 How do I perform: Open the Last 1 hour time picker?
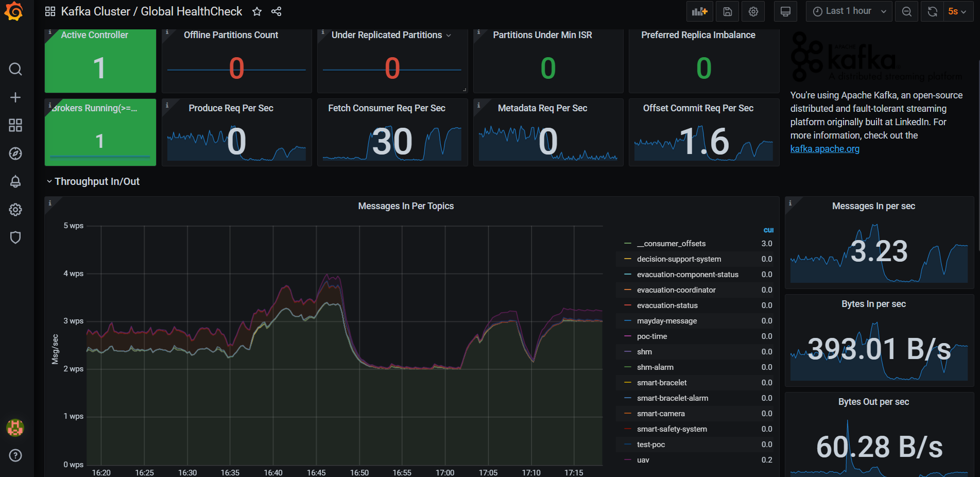[848, 11]
